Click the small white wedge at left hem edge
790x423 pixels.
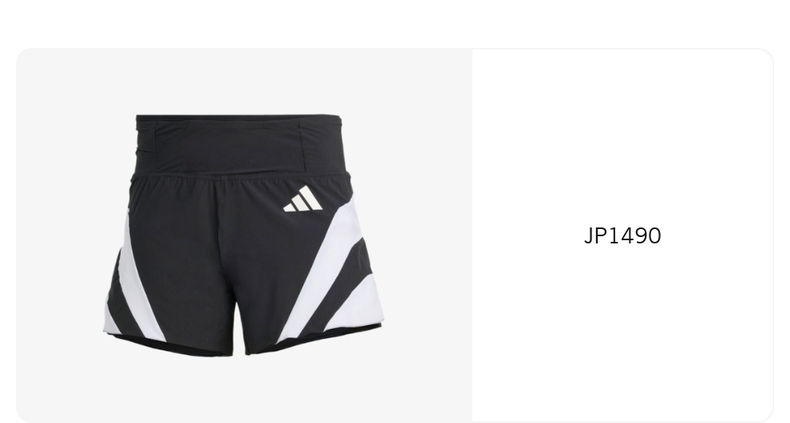pos(111,320)
